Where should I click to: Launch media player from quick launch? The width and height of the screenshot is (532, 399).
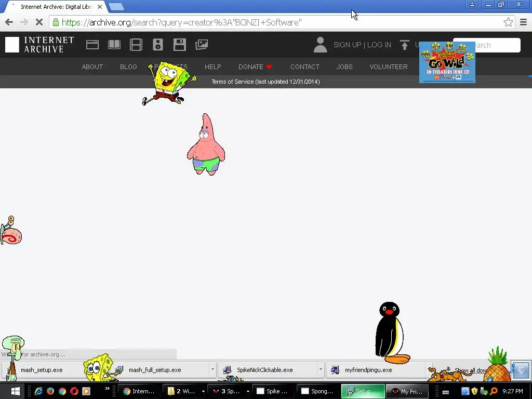[x=86, y=391]
